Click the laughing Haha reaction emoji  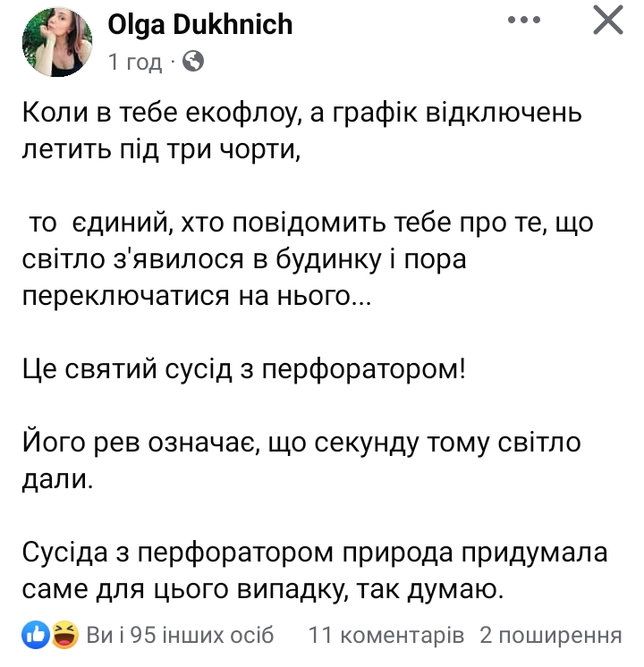pyautogui.click(x=64, y=635)
